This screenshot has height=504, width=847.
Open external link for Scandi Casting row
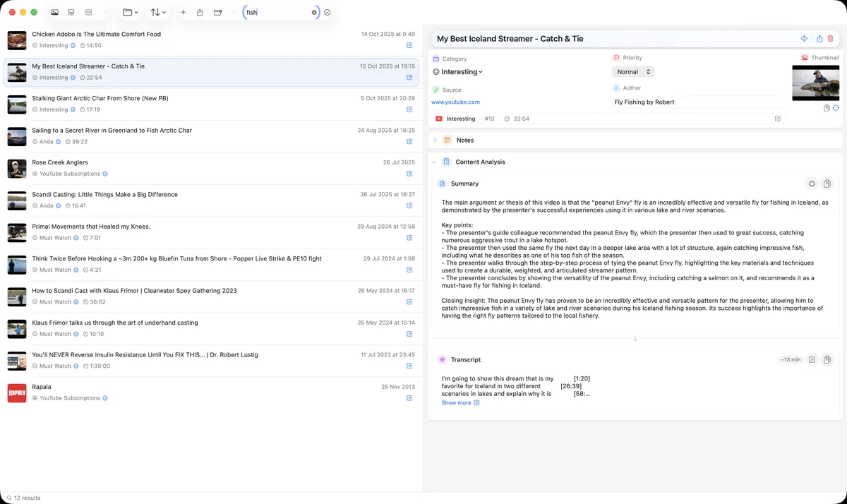(x=409, y=205)
